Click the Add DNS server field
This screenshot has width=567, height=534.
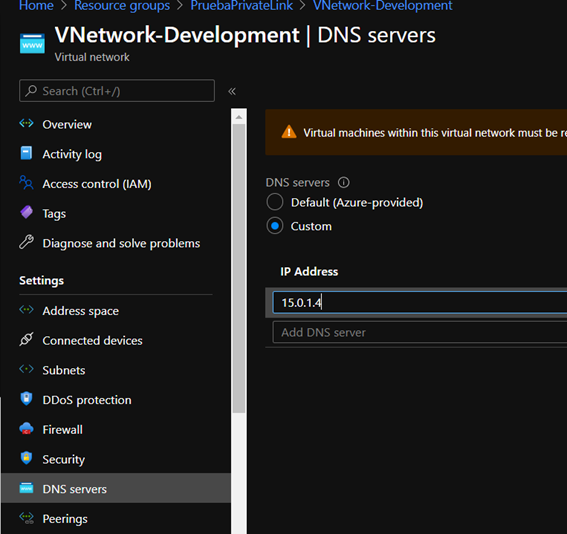click(419, 332)
